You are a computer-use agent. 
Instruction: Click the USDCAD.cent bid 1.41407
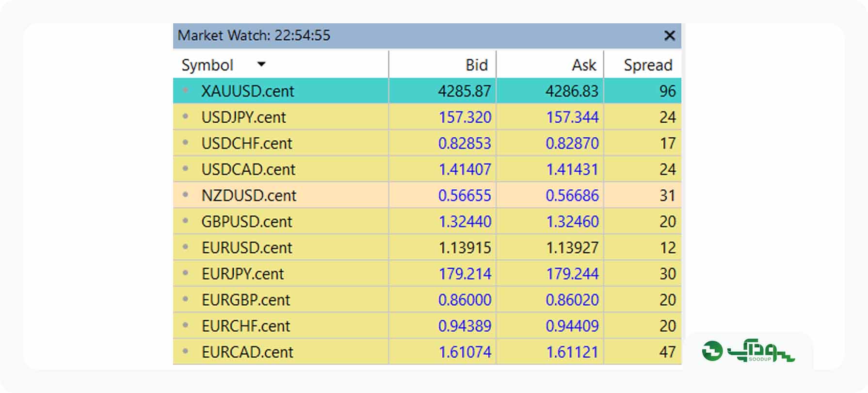(x=465, y=169)
